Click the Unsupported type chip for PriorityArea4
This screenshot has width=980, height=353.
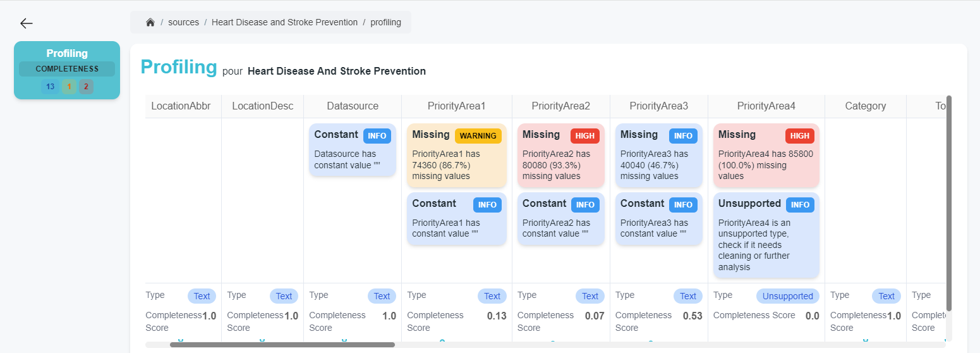[787, 296]
